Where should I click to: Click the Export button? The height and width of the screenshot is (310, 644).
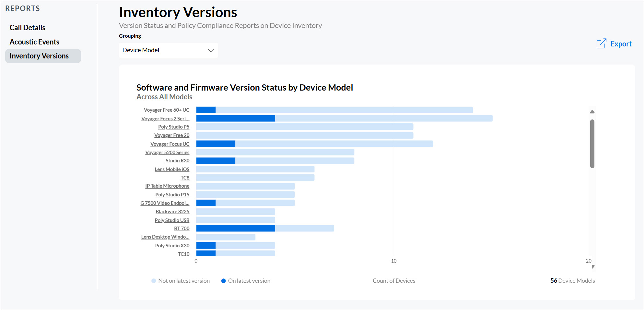[x=621, y=43]
